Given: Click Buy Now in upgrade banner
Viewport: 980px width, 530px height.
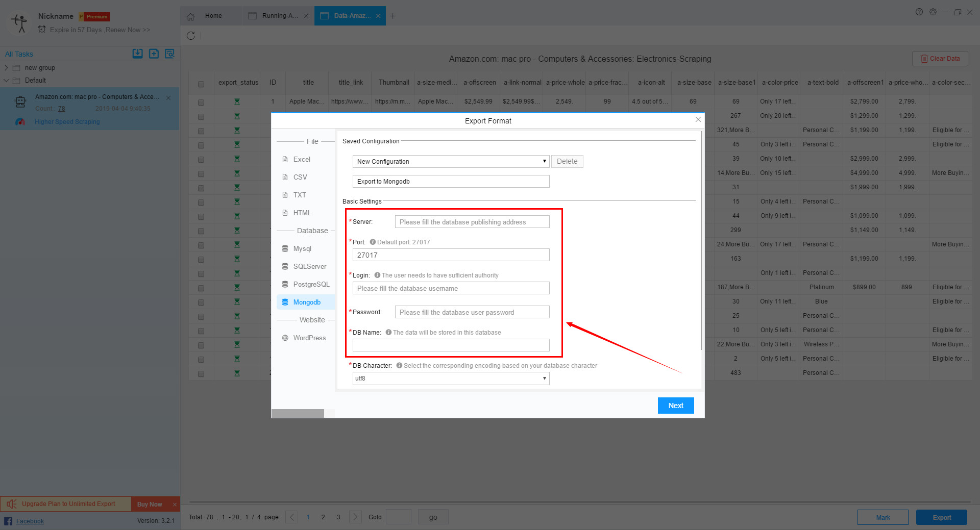Looking at the screenshot, I should click(x=150, y=504).
